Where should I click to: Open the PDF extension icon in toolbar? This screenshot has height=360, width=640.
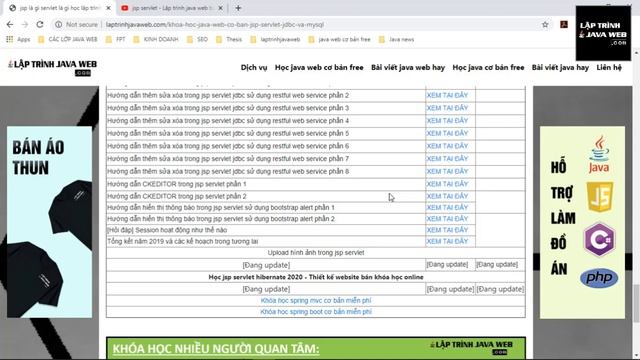coord(564,24)
